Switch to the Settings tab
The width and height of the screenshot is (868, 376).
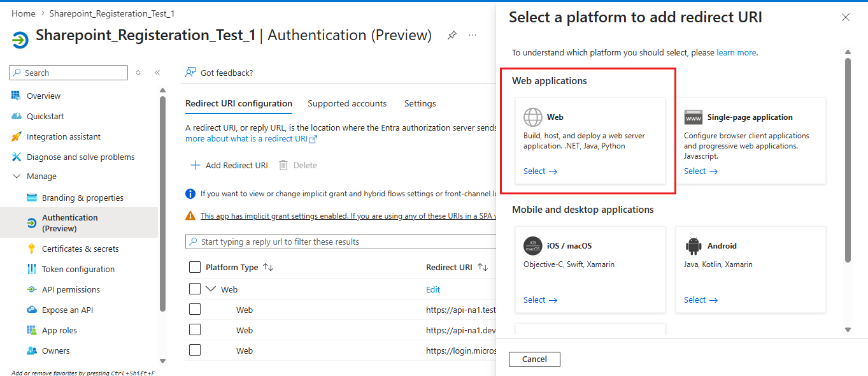pos(420,103)
